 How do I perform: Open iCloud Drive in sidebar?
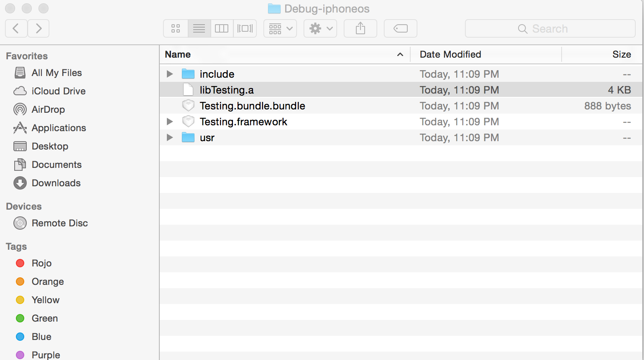click(x=49, y=91)
